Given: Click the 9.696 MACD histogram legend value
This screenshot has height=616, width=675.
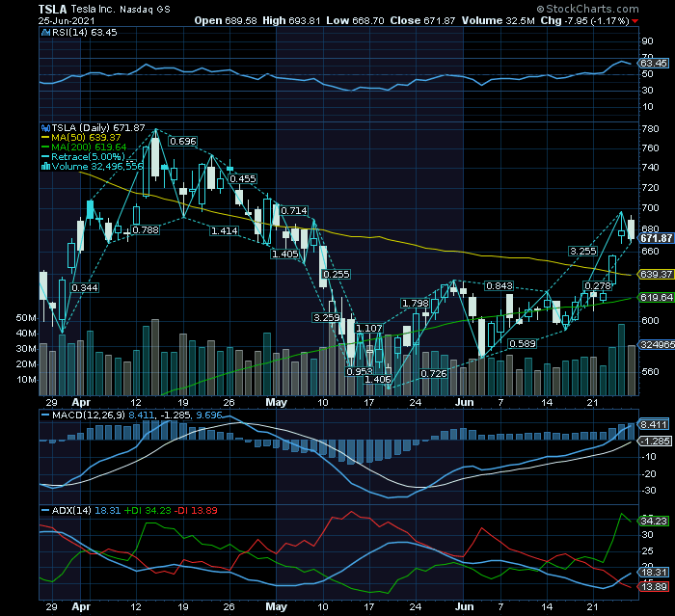Looking at the screenshot, I should coord(209,415).
